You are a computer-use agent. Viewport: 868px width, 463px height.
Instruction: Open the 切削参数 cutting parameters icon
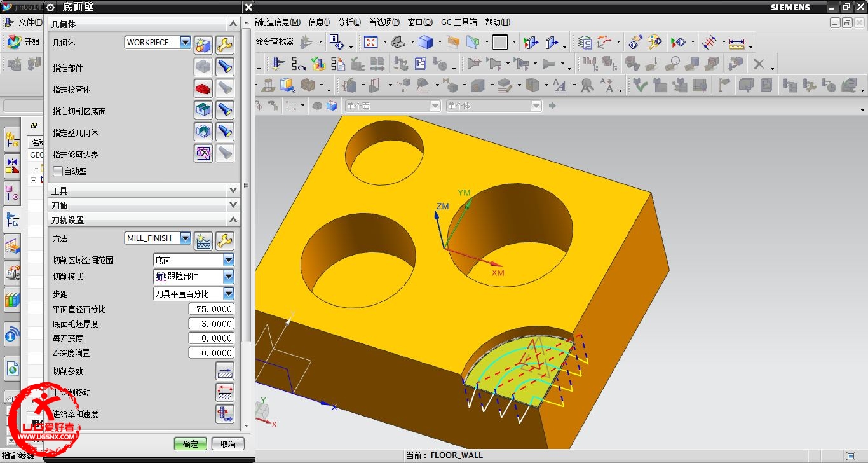225,371
